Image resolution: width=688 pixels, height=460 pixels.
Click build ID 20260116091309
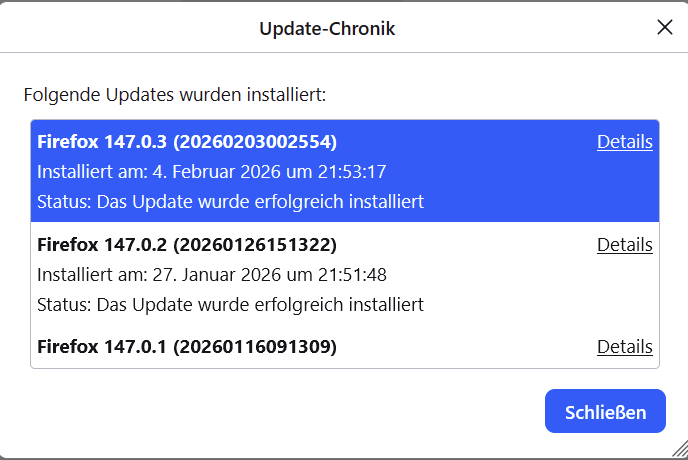click(x=254, y=347)
